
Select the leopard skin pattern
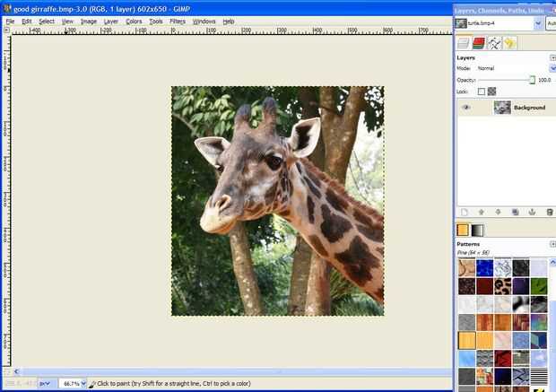pos(502,286)
